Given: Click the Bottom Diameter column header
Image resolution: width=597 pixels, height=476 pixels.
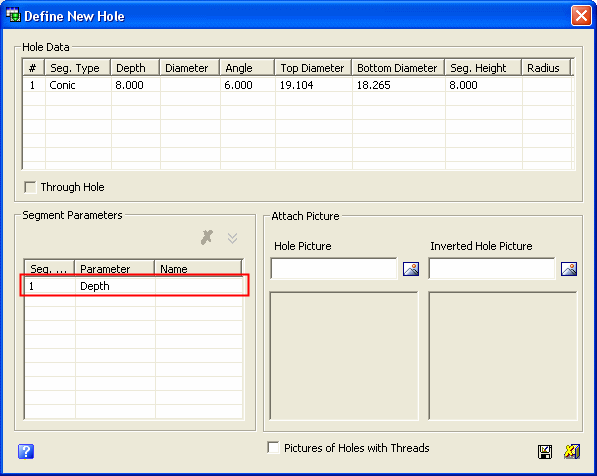Looking at the screenshot, I should (x=398, y=68).
